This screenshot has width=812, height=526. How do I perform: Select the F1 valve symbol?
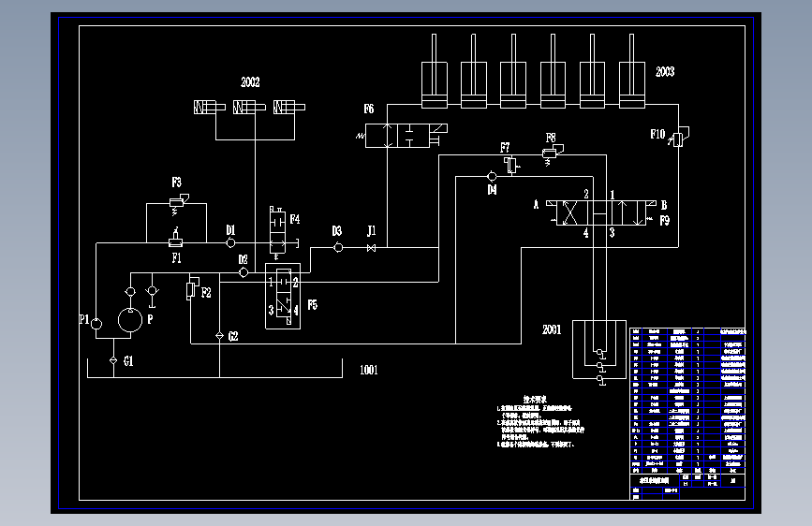tap(175, 240)
